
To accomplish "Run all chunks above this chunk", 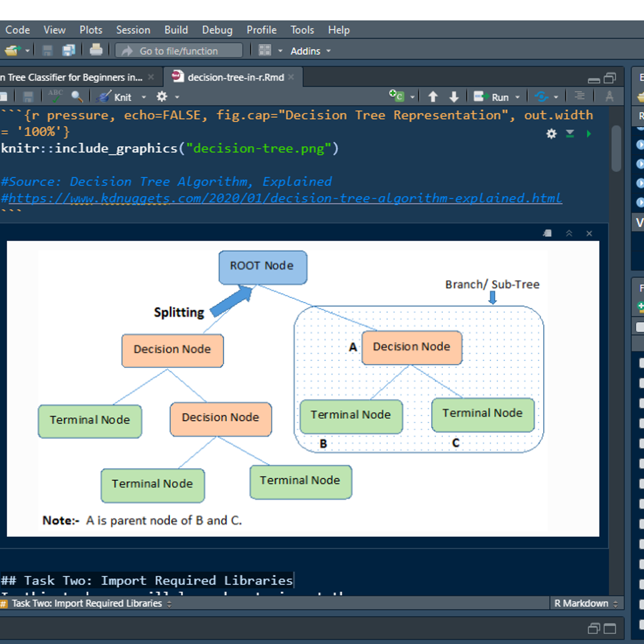I will click(570, 134).
